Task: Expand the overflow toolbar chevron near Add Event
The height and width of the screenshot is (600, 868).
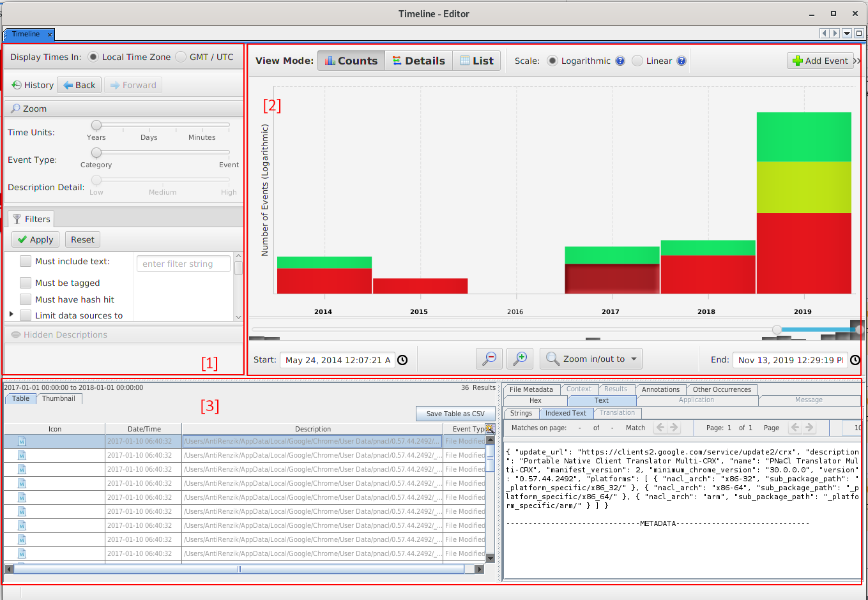Action: point(857,61)
